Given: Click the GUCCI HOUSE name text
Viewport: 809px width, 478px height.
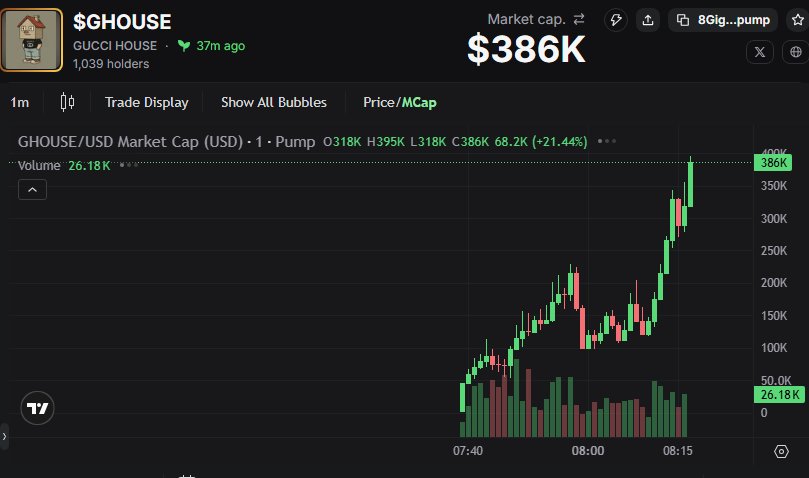Looking at the screenshot, I should [x=115, y=45].
